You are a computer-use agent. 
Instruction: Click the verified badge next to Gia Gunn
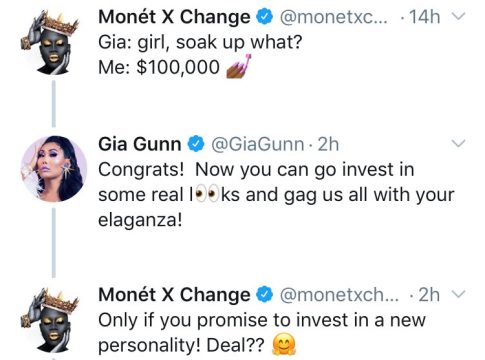(x=196, y=144)
